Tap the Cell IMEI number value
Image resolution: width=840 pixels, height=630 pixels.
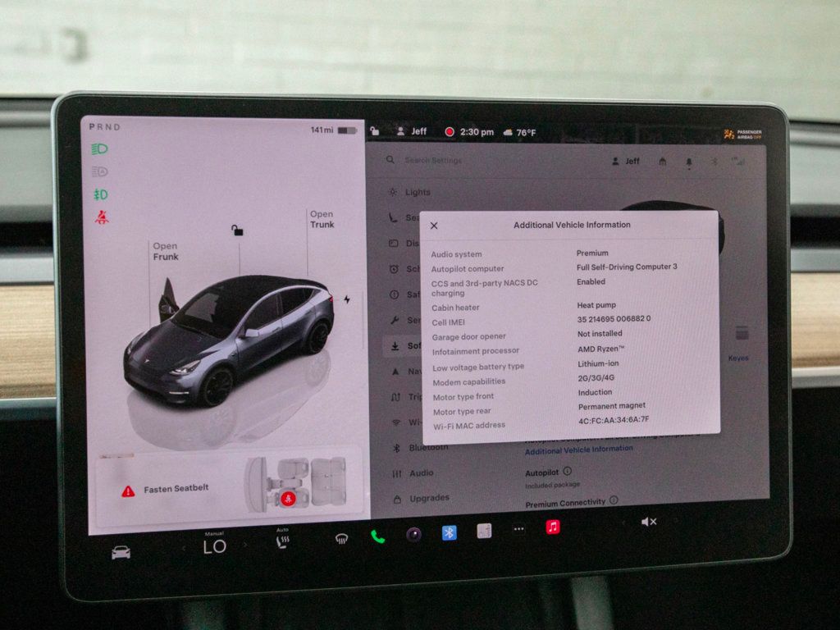coord(614,319)
